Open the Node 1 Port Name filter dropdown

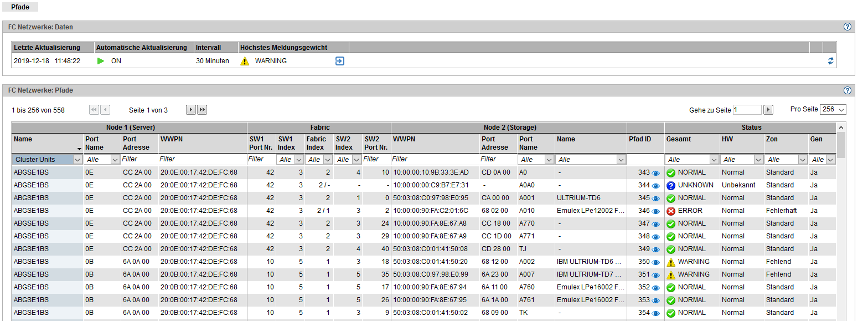click(x=102, y=160)
